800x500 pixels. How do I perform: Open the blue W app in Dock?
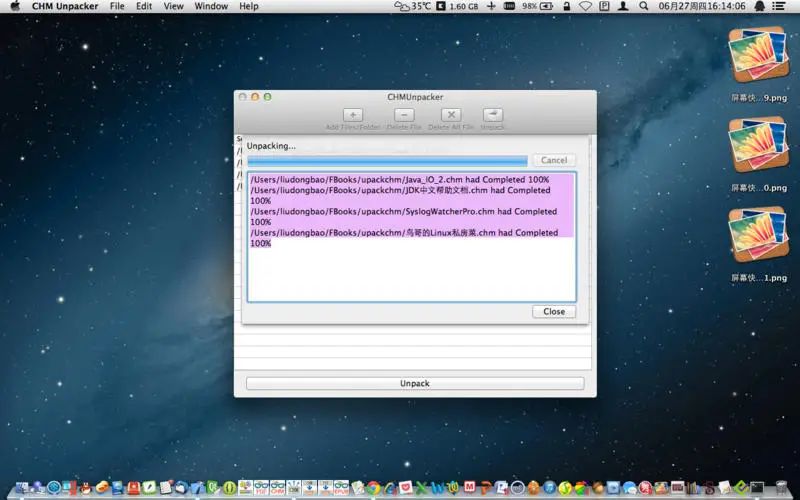(x=438, y=488)
